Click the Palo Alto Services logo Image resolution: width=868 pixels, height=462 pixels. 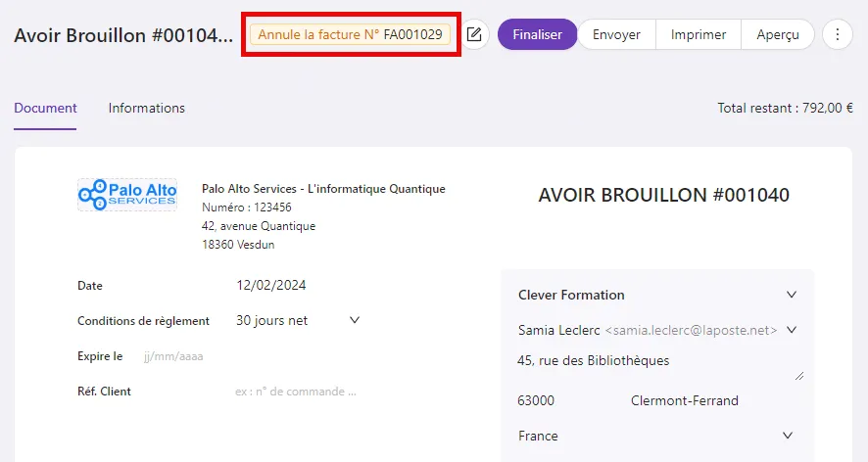pyautogui.click(x=127, y=195)
